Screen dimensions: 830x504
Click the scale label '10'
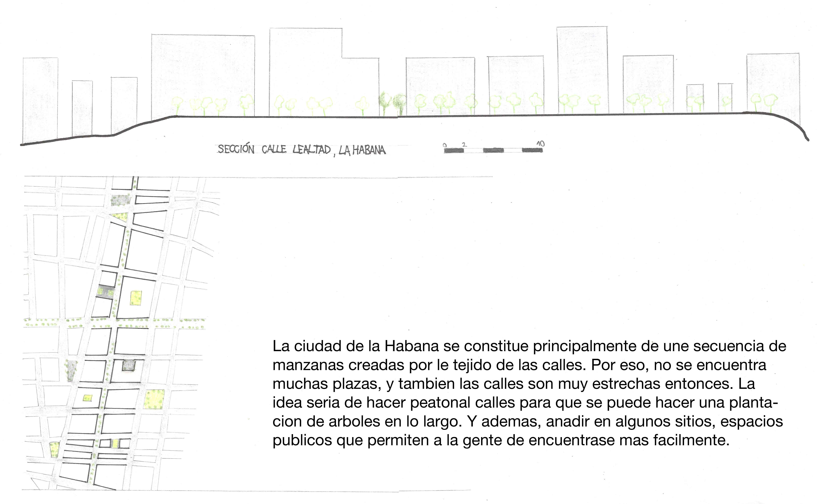[x=540, y=144]
